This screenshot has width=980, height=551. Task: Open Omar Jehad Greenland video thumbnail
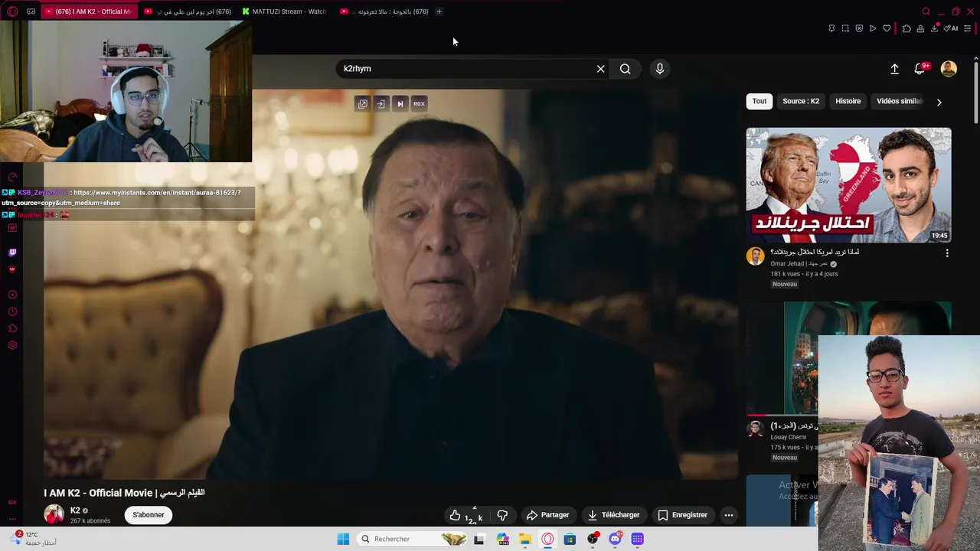[x=849, y=185]
